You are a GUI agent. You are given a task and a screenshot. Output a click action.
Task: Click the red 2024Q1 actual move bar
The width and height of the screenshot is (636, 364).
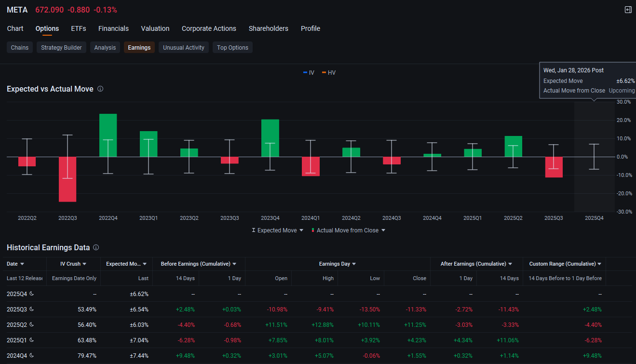(311, 166)
